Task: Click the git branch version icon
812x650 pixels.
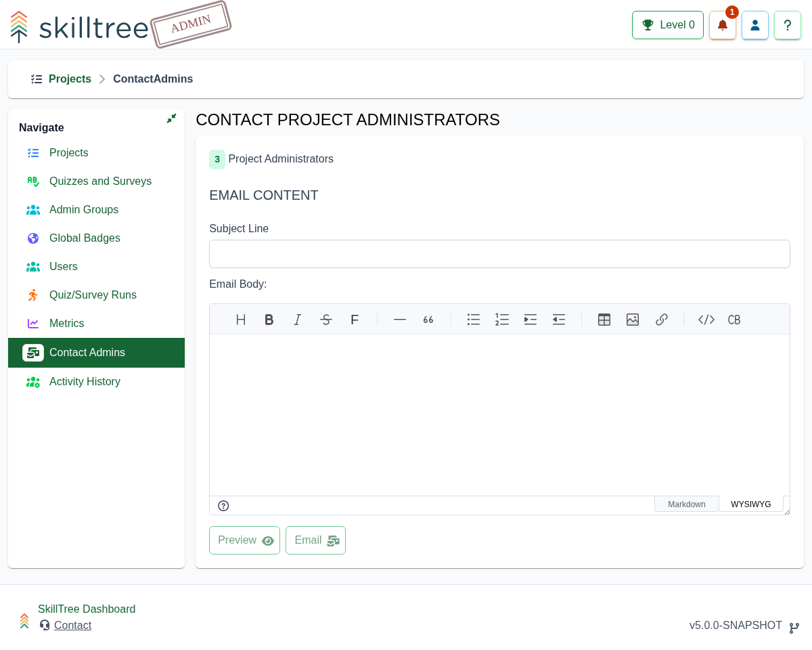Action: (794, 628)
